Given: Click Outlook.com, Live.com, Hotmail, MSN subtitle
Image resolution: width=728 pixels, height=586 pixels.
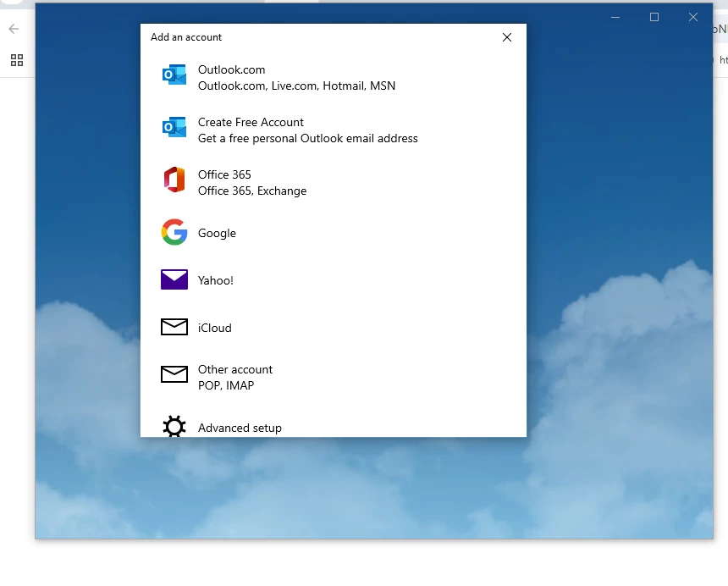Looking at the screenshot, I should (296, 86).
